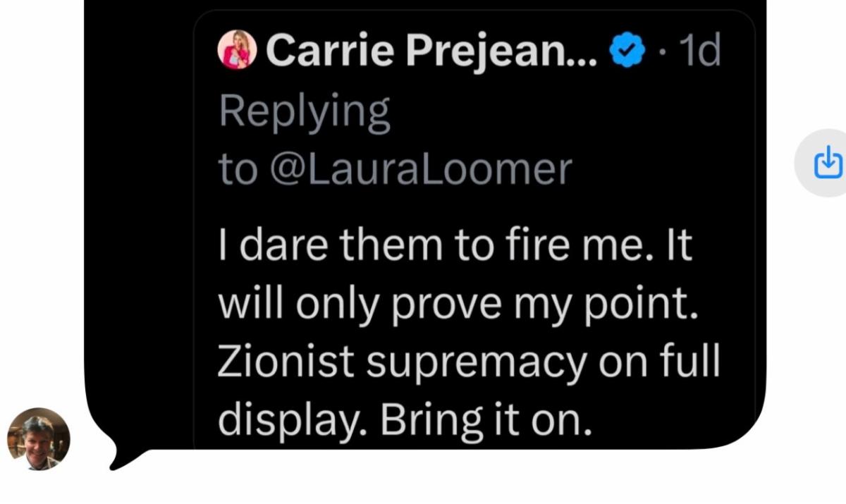Tap the gray "Replying" label
This screenshot has height=504, width=846.
tap(304, 111)
